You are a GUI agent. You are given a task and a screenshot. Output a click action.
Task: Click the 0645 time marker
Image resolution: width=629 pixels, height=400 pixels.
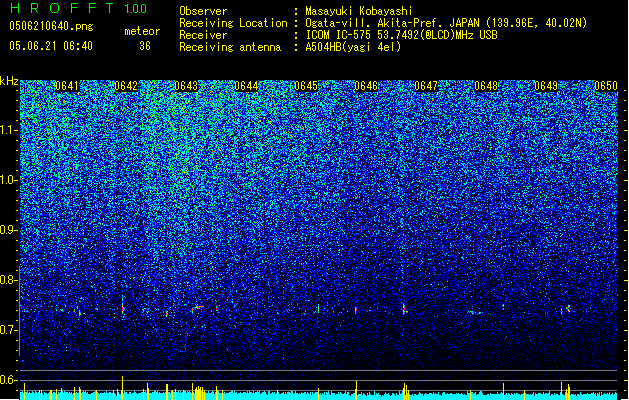[x=306, y=86]
